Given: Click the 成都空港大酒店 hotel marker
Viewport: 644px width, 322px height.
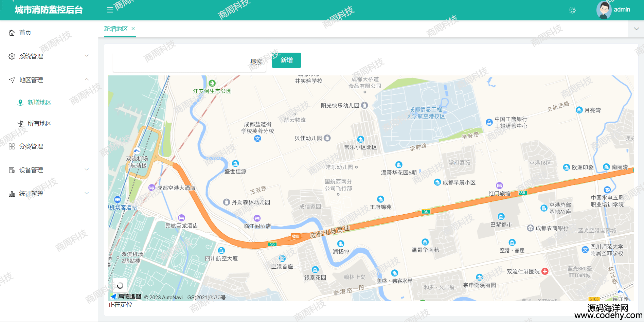Looking at the screenshot, I should click(152, 187).
